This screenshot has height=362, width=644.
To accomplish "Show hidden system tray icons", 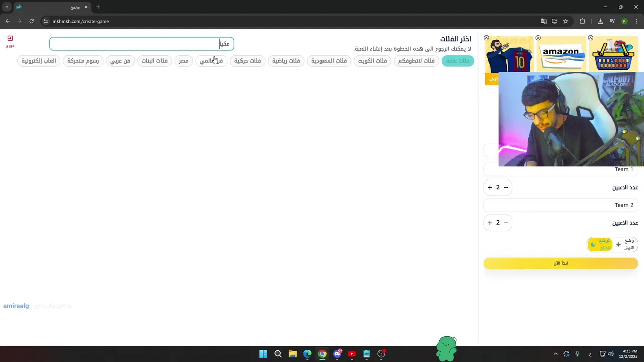I will pos(555,354).
